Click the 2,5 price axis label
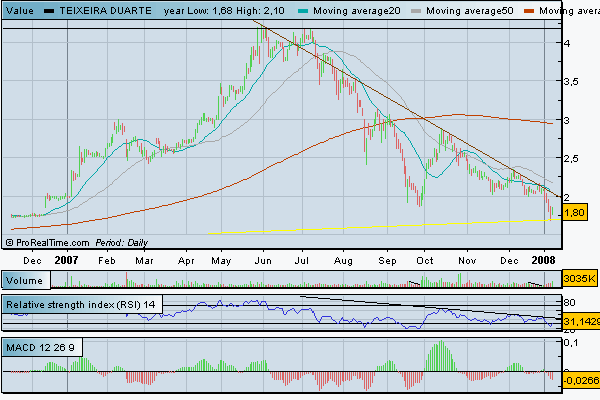The height and width of the screenshot is (400, 600). [571, 158]
